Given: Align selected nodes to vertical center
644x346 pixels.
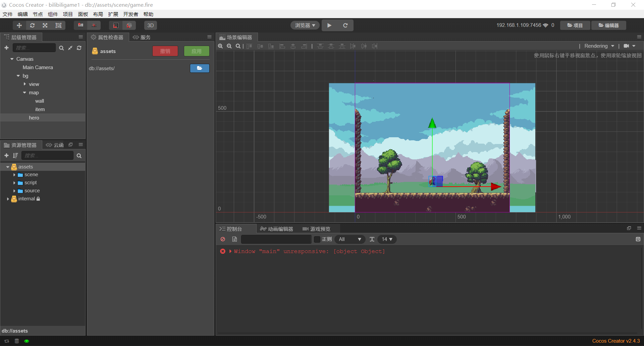Looking at the screenshot, I should point(260,46).
